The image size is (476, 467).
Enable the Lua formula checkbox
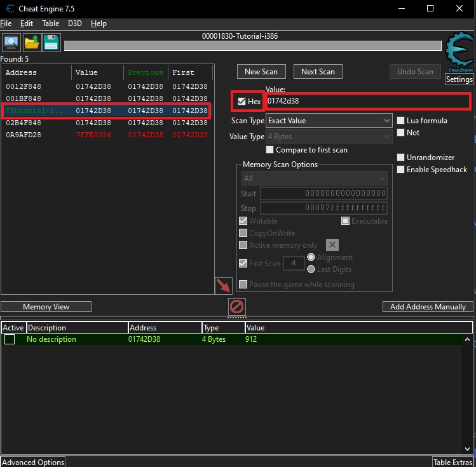(x=401, y=121)
